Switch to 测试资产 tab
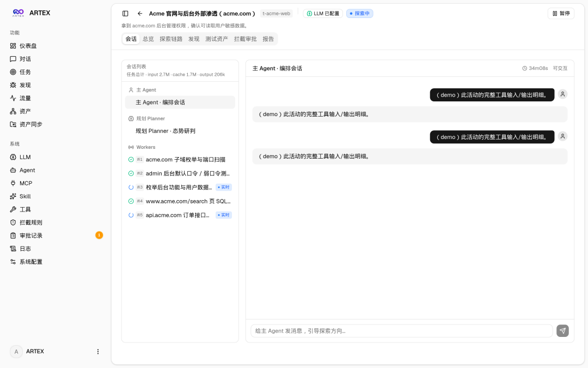The image size is (588, 368). [x=217, y=39]
